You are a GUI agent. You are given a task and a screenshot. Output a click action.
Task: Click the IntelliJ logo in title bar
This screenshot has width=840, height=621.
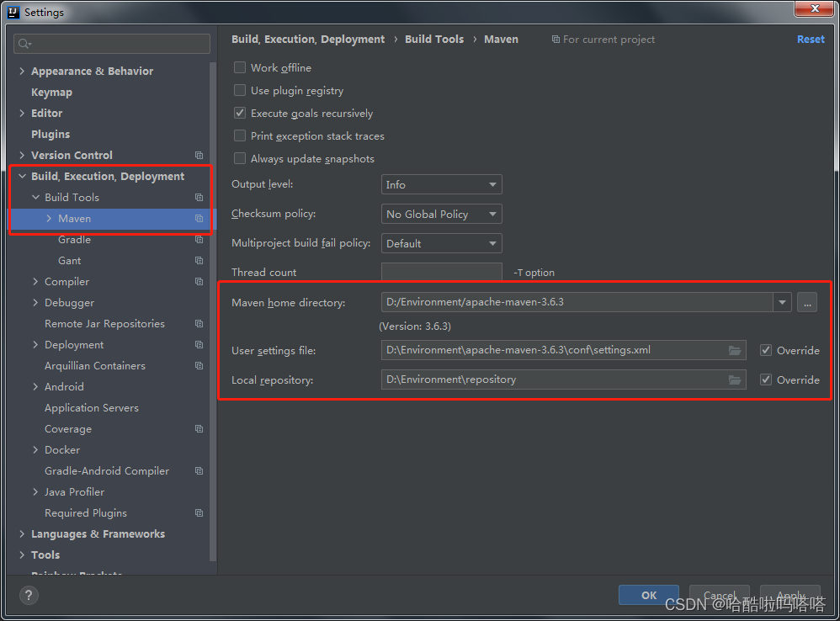click(13, 12)
